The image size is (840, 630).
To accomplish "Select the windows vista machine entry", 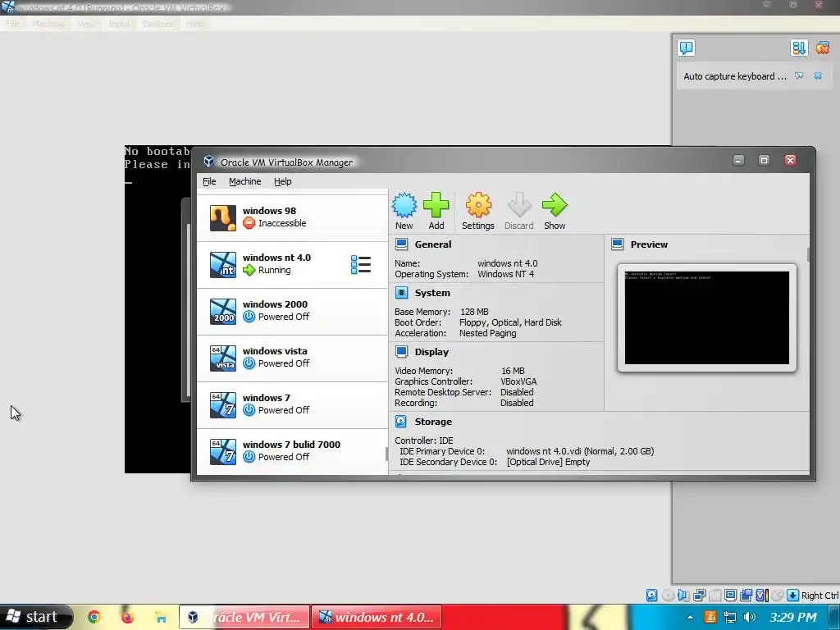I will click(x=292, y=358).
